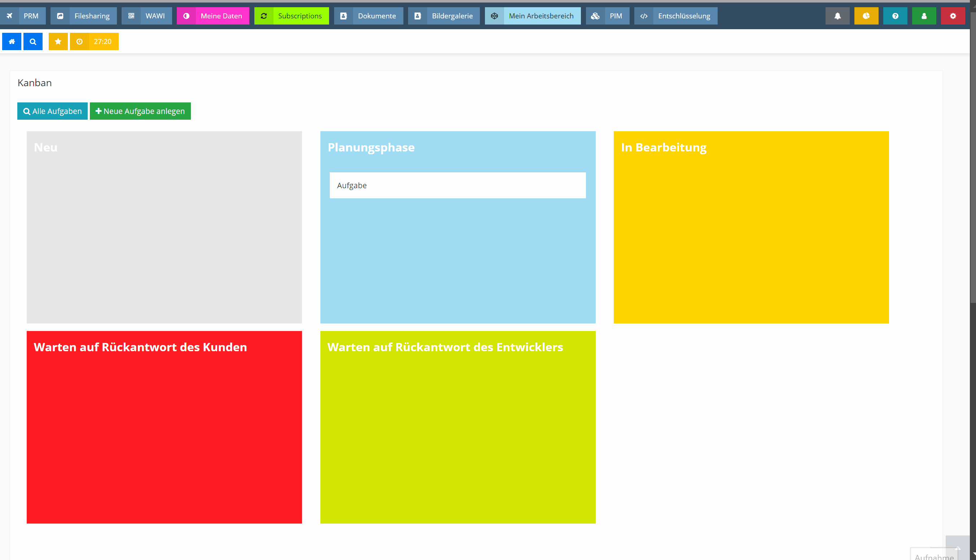Viewport: 976px width, 560px height.
Task: Click the blue search magnifier icon
Action: click(33, 41)
